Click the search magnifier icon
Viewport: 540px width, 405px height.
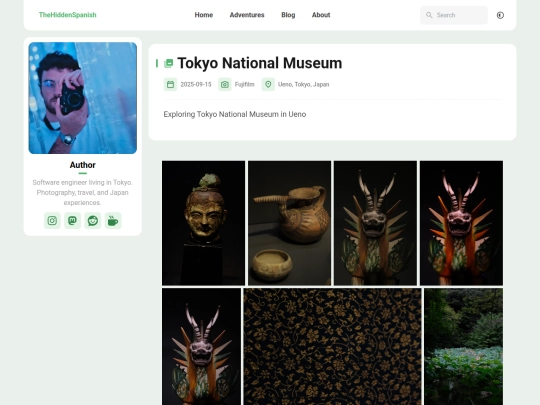429,15
